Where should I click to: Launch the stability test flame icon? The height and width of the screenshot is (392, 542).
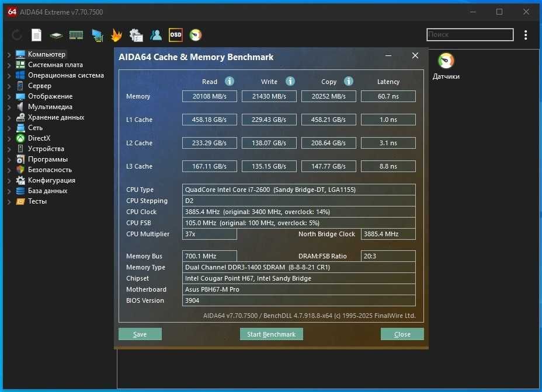pyautogui.click(x=116, y=35)
